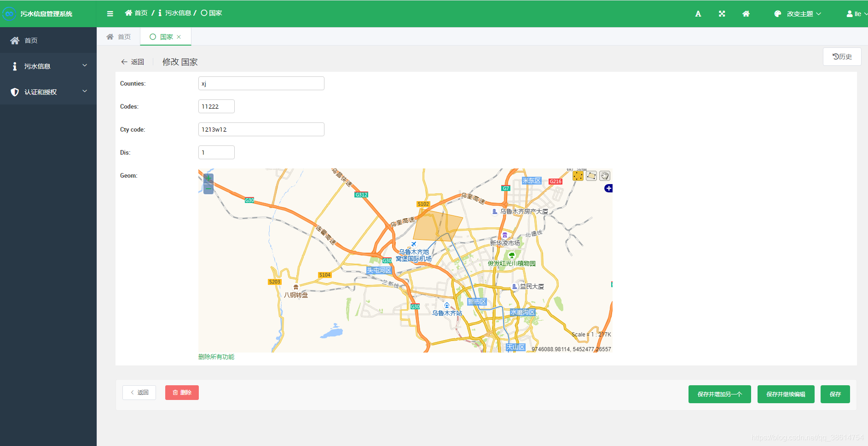Click 首页 in the breadcrumb

[136, 13]
